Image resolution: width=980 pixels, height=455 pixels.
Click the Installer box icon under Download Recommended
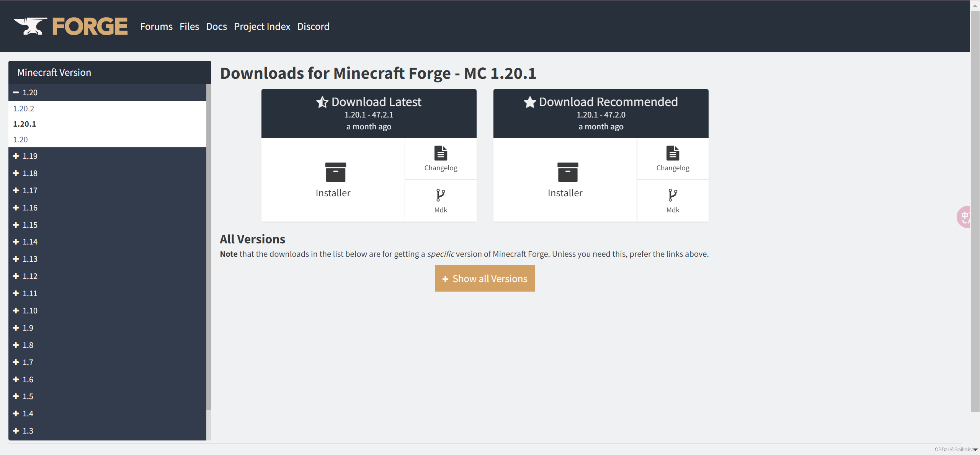568,172
